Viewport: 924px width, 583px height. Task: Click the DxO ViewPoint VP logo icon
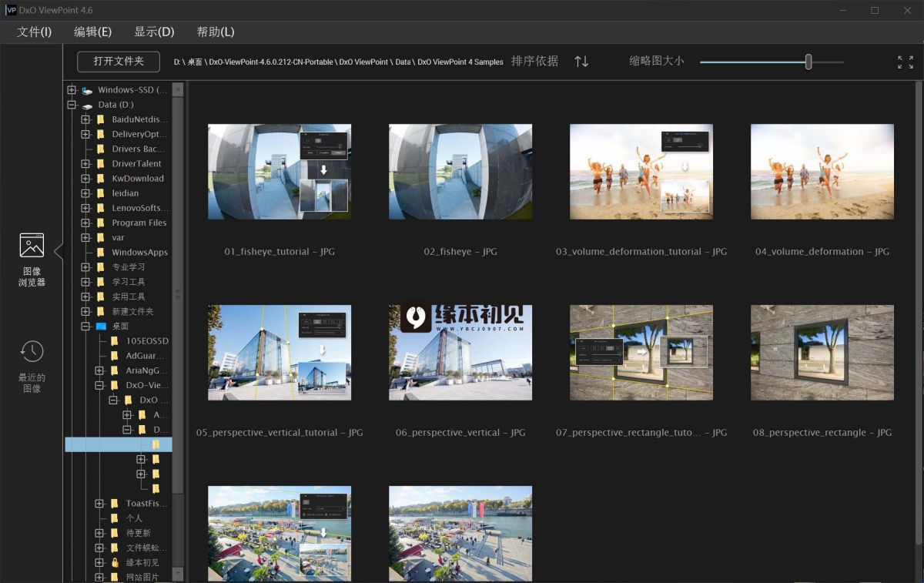pos(11,10)
